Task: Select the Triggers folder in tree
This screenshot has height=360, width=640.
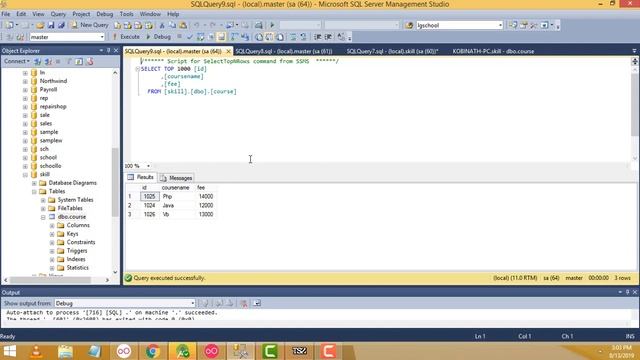Action: point(77,251)
